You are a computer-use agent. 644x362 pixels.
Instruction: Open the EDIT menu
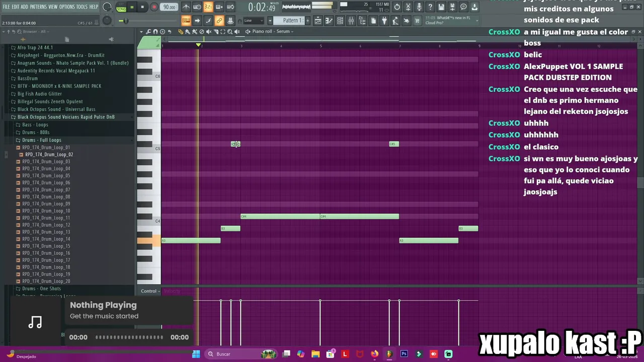coord(16,7)
